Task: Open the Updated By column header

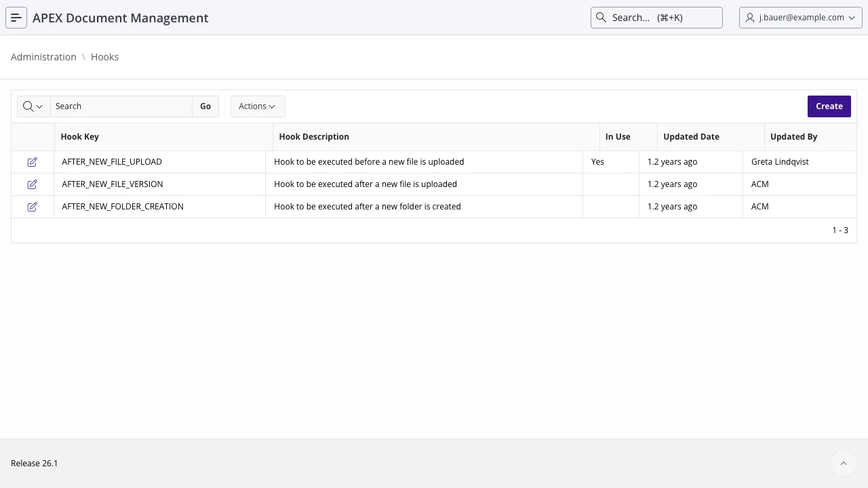Action: tap(793, 137)
